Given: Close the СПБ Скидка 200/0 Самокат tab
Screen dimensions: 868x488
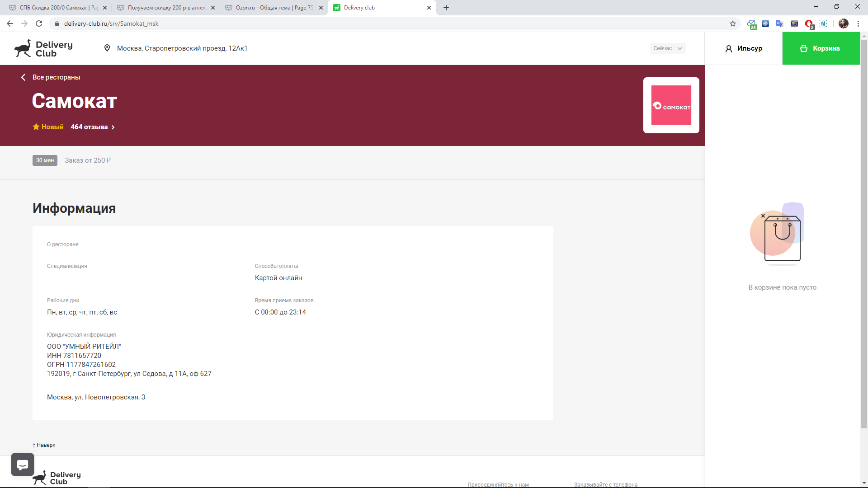Looking at the screenshot, I should point(105,8).
